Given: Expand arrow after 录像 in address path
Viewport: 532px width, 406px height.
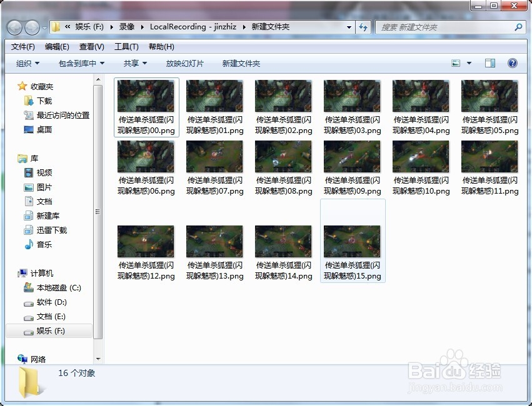Looking at the screenshot, I should 142,27.
